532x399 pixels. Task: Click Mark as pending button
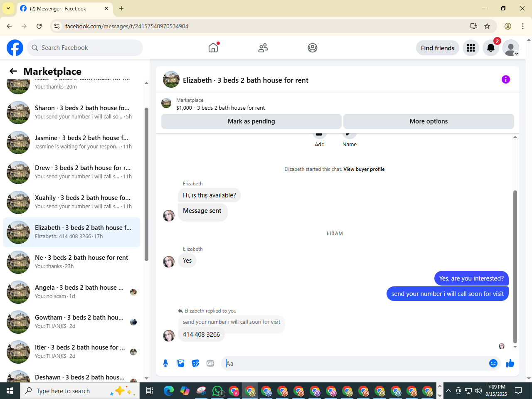251,121
